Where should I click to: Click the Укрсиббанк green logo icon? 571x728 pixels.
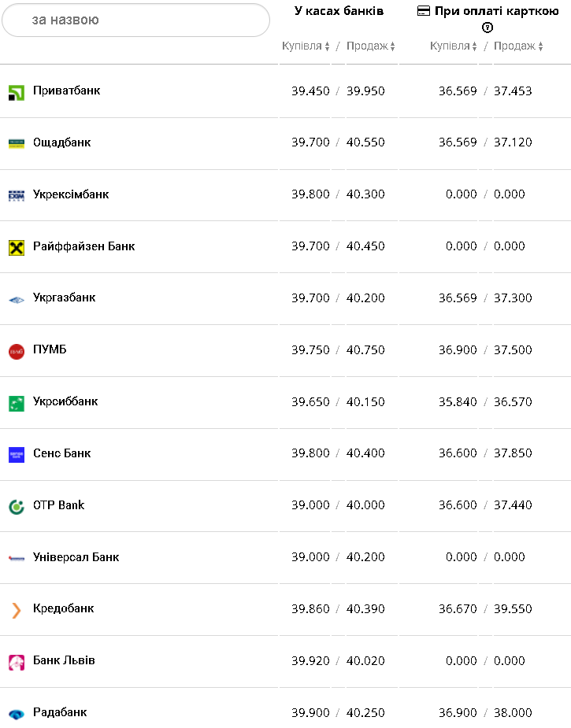16,403
